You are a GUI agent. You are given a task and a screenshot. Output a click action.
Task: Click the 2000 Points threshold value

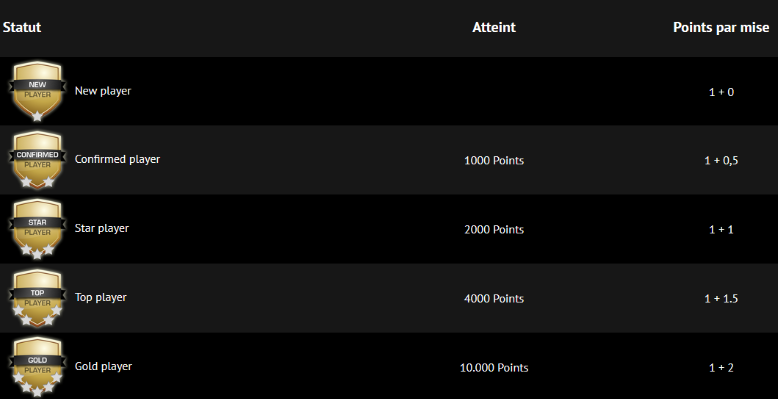494,229
